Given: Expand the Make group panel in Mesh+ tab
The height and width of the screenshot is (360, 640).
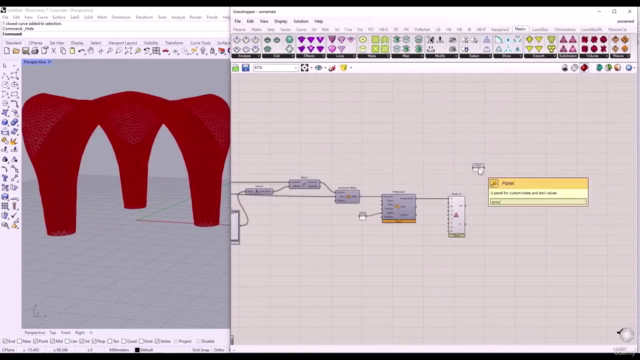Looking at the screenshot, I should (x=373, y=56).
